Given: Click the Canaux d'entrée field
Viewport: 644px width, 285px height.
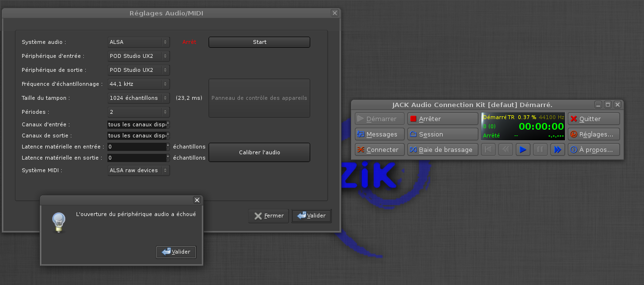Looking at the screenshot, I should [x=137, y=124].
